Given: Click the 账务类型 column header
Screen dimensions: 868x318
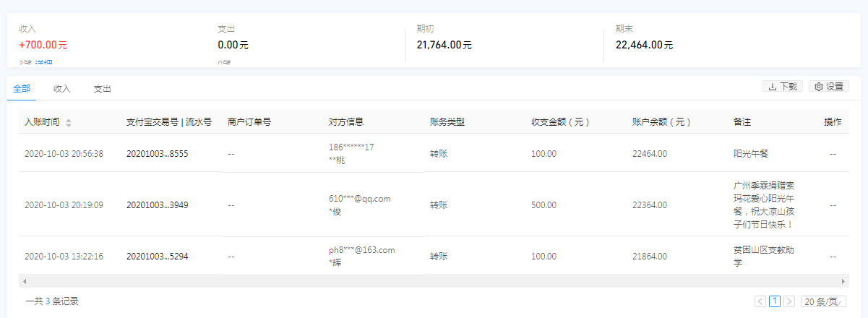Looking at the screenshot, I should click(x=447, y=122).
